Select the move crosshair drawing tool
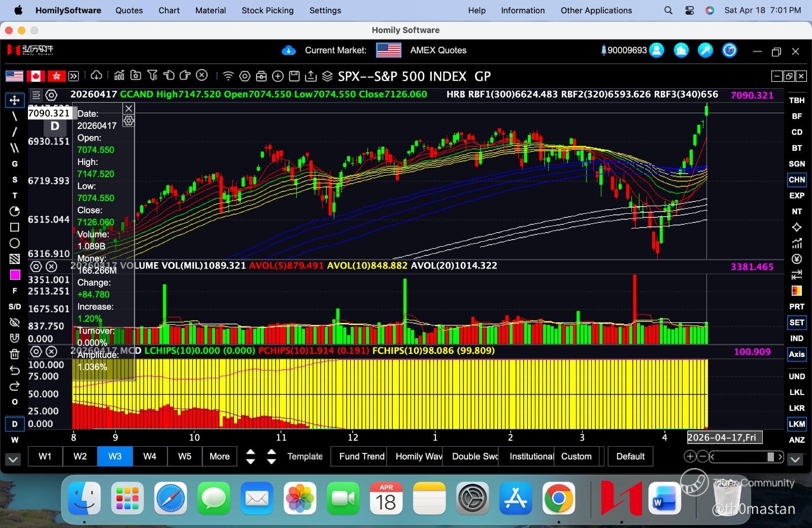The image size is (812, 528). [x=15, y=100]
